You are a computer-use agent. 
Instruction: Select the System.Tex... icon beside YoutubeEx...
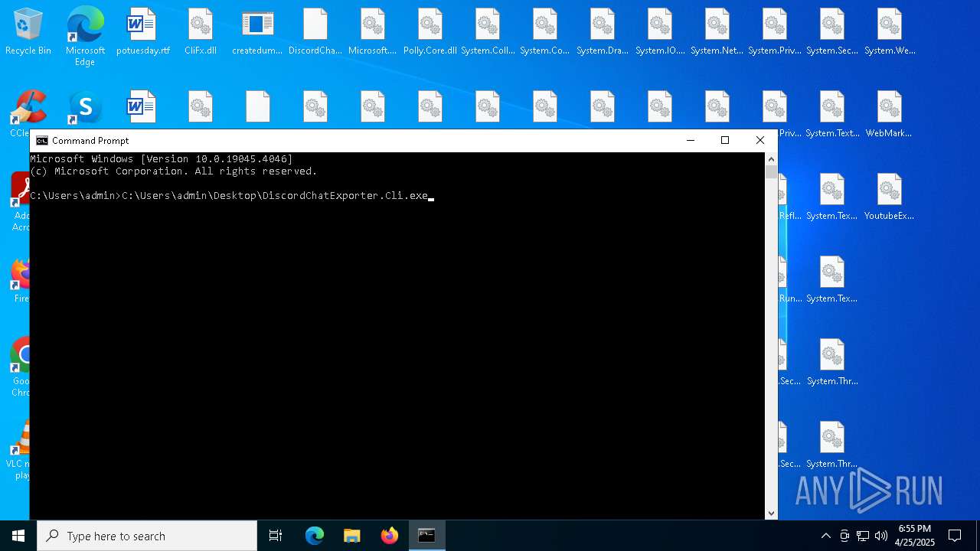click(x=832, y=197)
